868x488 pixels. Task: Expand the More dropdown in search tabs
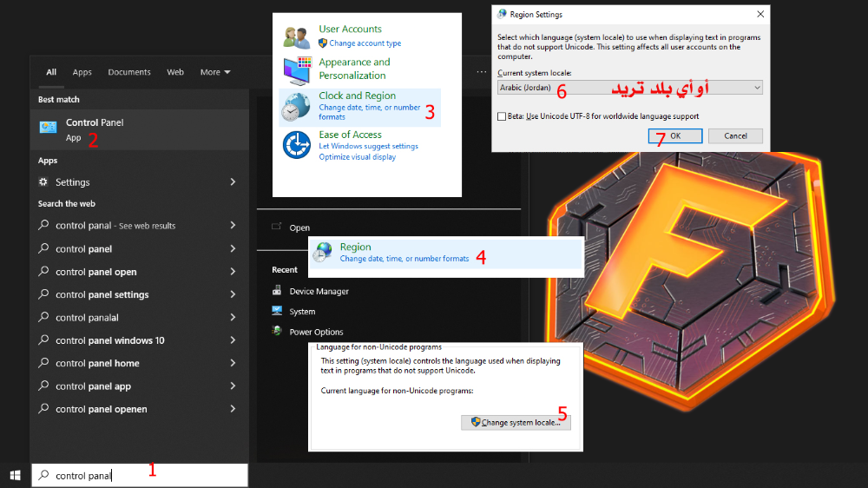[x=215, y=72]
